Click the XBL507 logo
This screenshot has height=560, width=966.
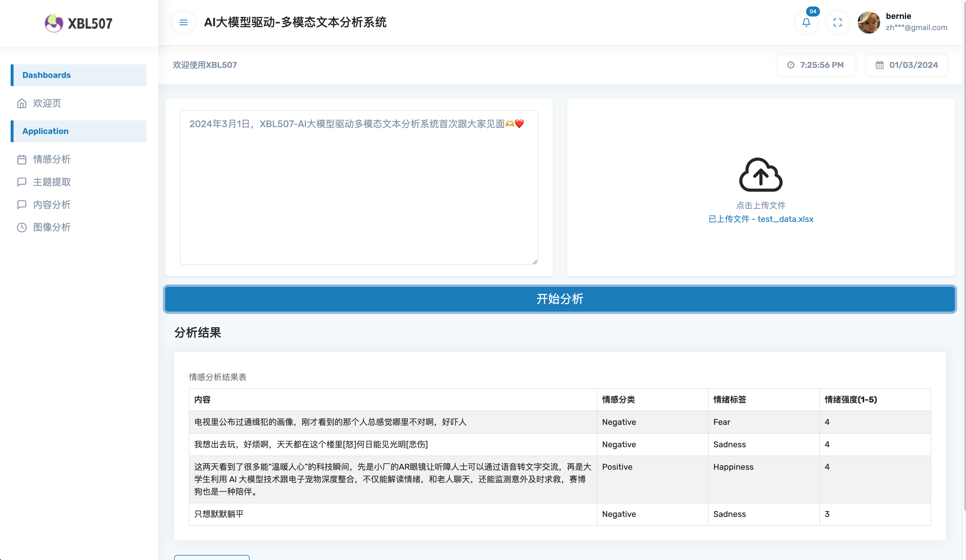[x=78, y=23]
